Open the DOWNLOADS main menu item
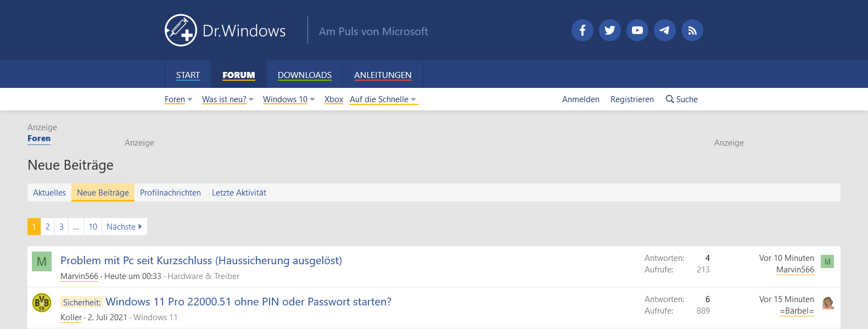Viewport: 868px width, 329px height. coord(304,75)
